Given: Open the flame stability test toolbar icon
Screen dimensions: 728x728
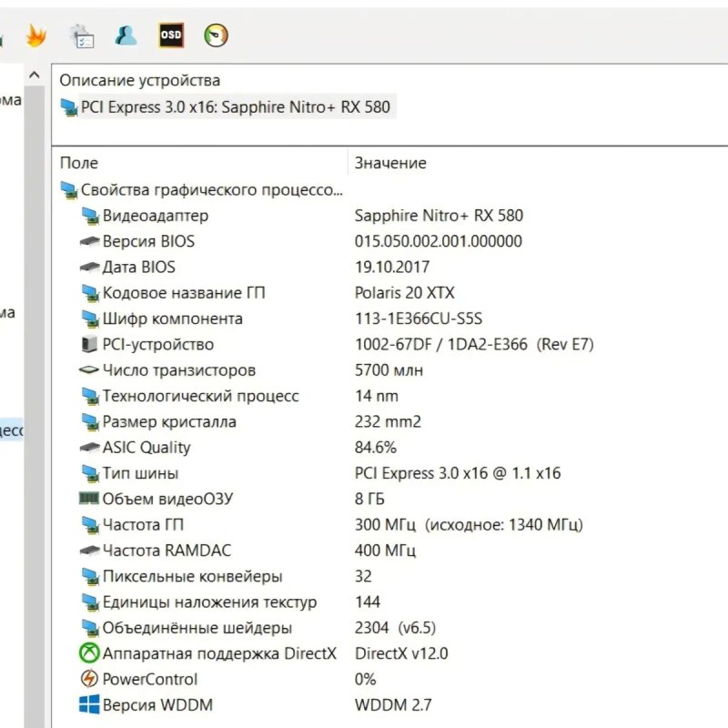Looking at the screenshot, I should click(35, 35).
